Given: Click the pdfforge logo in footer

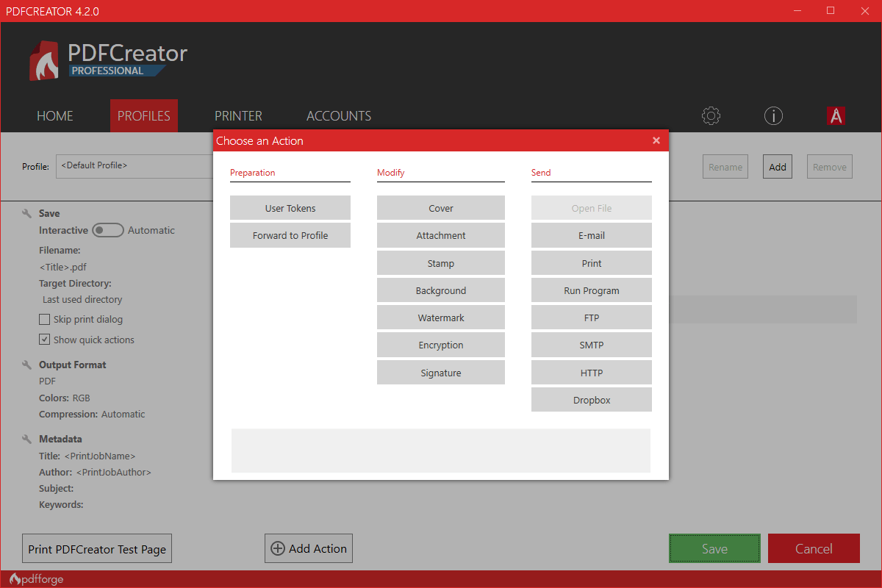Looking at the screenshot, I should point(36,579).
